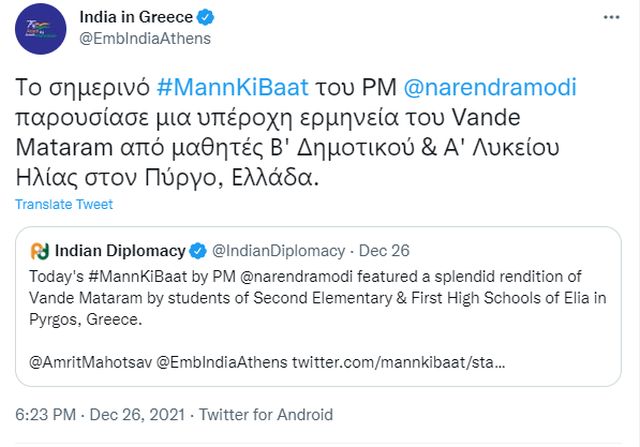Click the Twitter for Android source label
Image resolution: width=640 pixels, height=447 pixels.
click(266, 414)
